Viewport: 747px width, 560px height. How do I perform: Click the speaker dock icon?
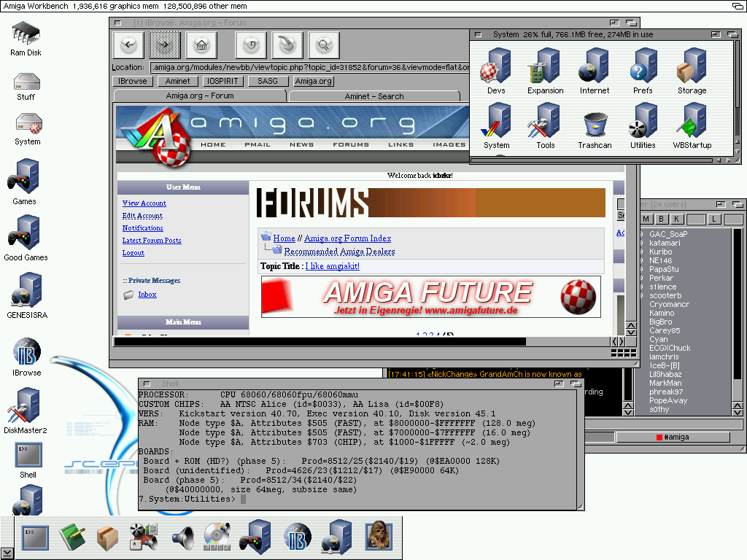182,538
